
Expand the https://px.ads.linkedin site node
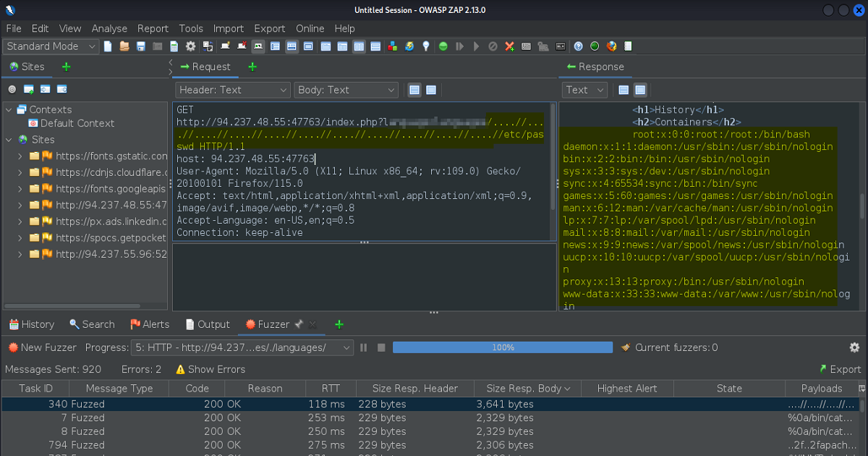[x=20, y=221]
